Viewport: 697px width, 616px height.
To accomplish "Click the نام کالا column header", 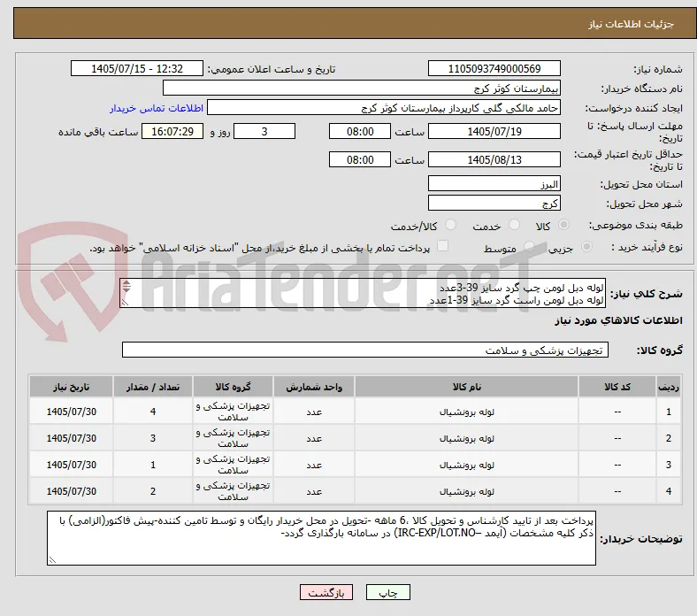I will (x=466, y=387).
